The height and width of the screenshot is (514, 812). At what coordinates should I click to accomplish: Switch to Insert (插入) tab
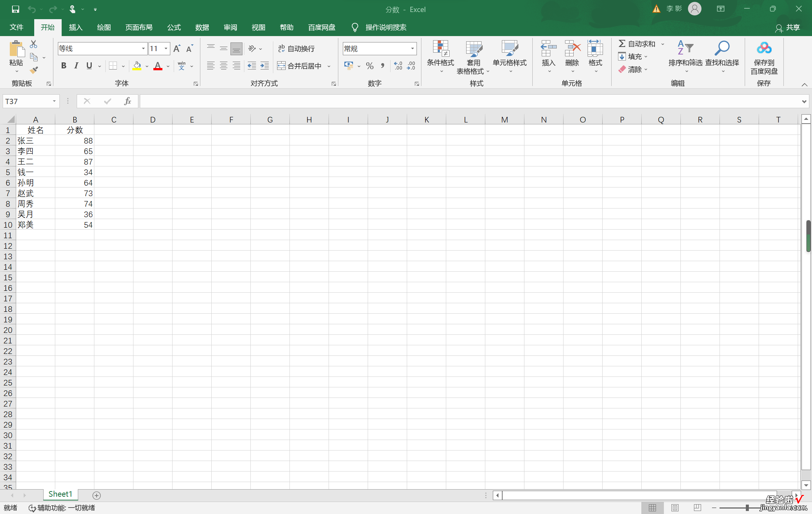pyautogui.click(x=76, y=27)
